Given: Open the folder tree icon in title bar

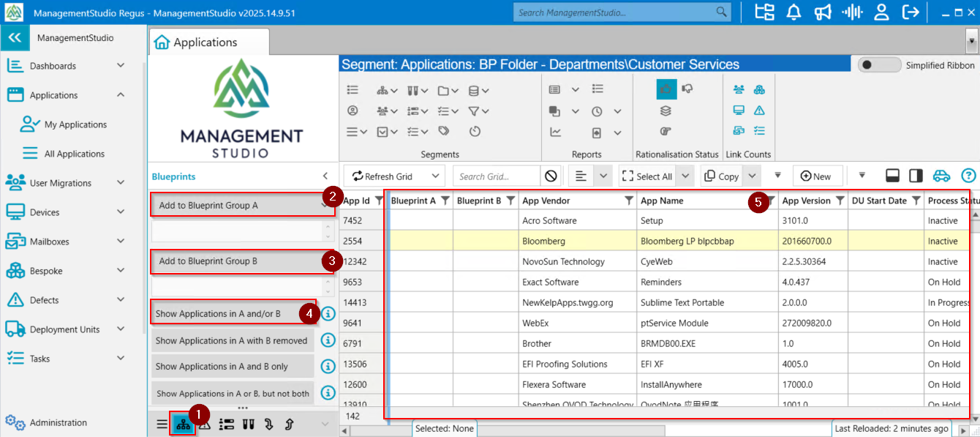Looking at the screenshot, I should (x=764, y=12).
